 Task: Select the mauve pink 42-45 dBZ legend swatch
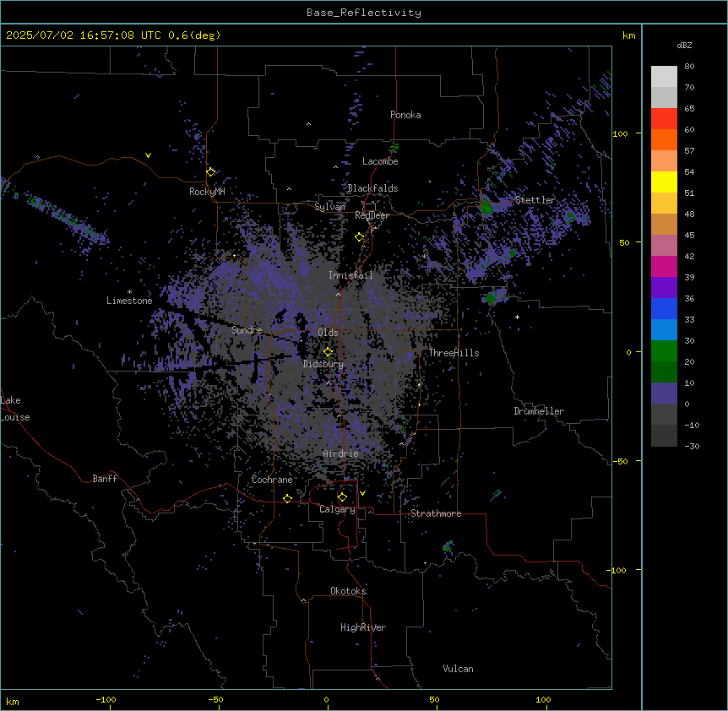[664, 246]
